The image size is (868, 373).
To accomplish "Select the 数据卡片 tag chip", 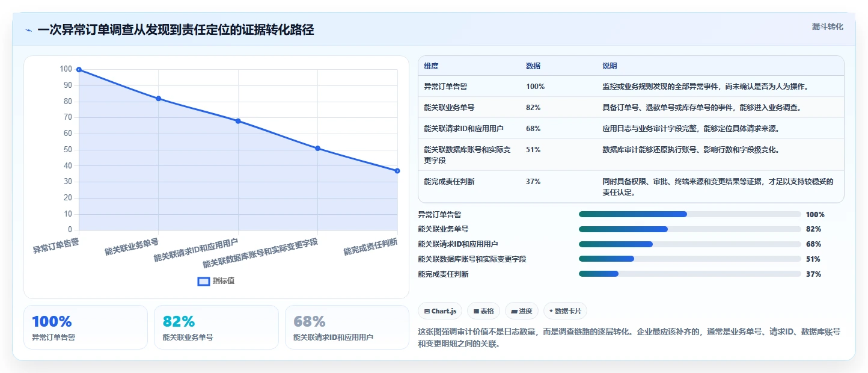I will point(565,311).
